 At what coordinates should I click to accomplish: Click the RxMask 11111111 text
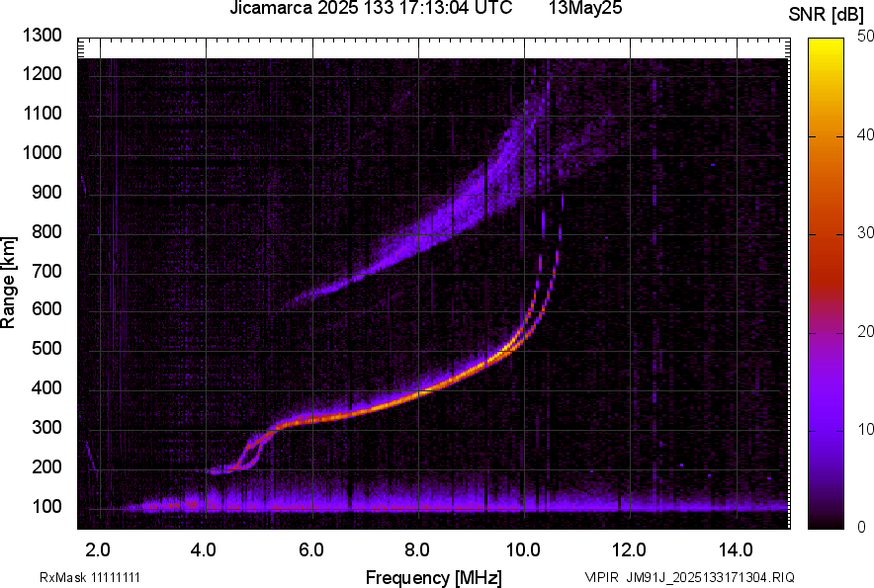(90, 577)
